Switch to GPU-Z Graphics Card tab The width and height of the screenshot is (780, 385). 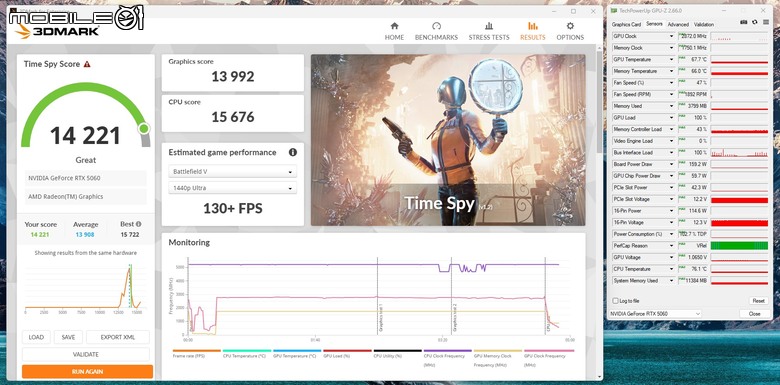626,24
